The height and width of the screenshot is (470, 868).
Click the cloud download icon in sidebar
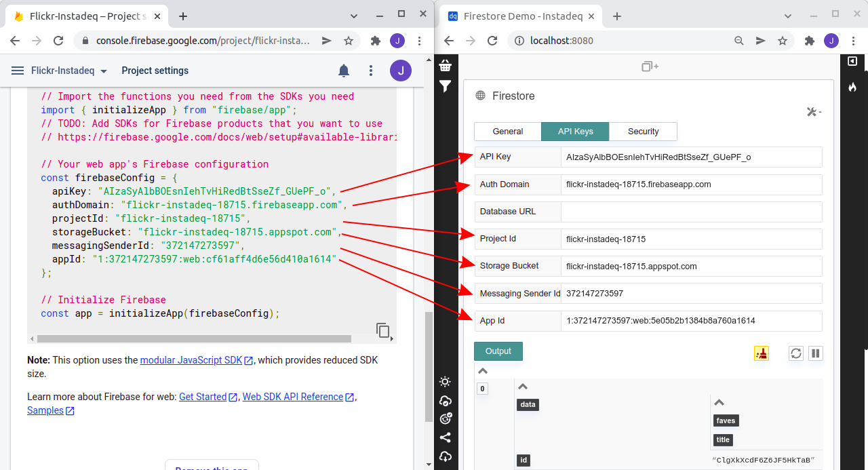click(446, 456)
